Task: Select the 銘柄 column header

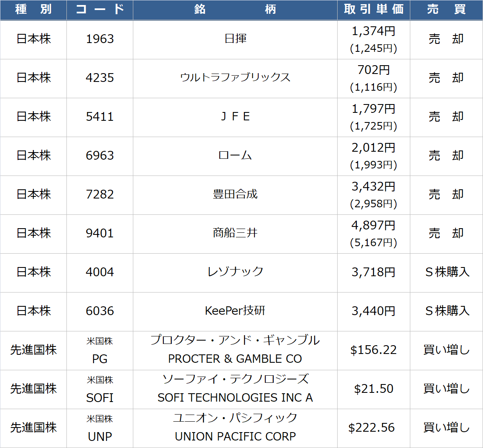Action: (x=235, y=10)
